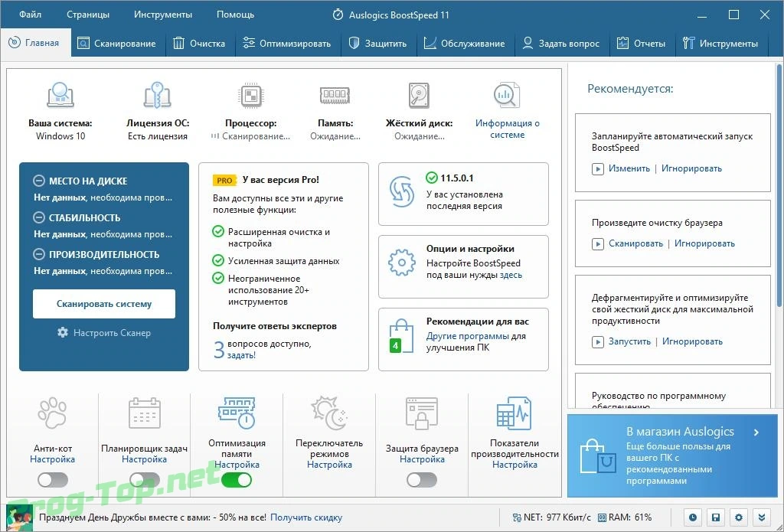
Task: Click the save disk icon in status bar
Action: tap(716, 518)
